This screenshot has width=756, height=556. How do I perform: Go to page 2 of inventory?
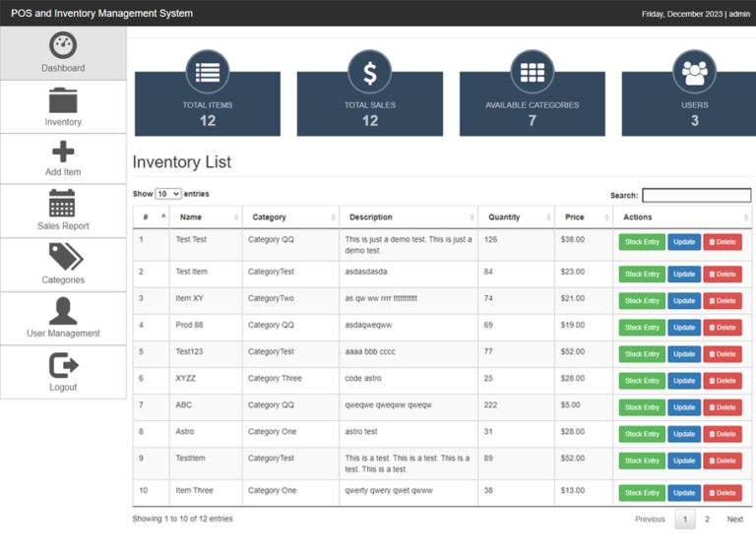pos(707,519)
